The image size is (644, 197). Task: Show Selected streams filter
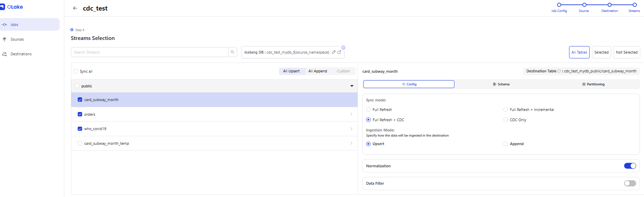tap(601, 52)
